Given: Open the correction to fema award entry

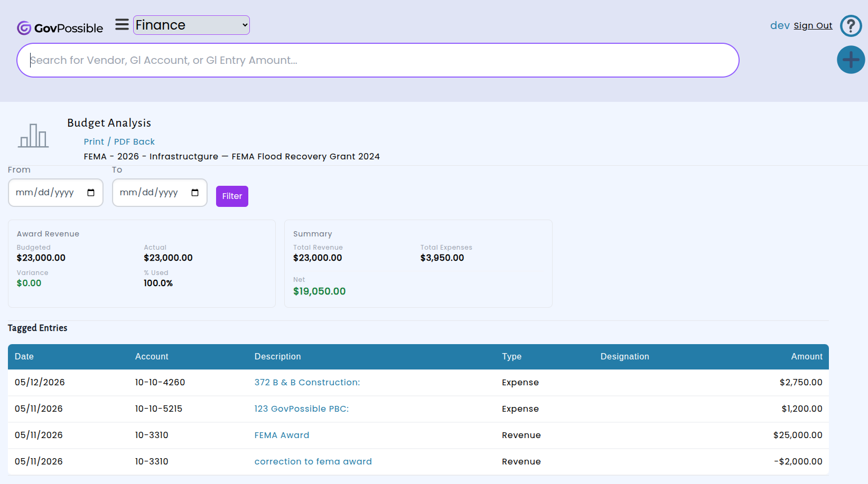Looking at the screenshot, I should click(313, 461).
